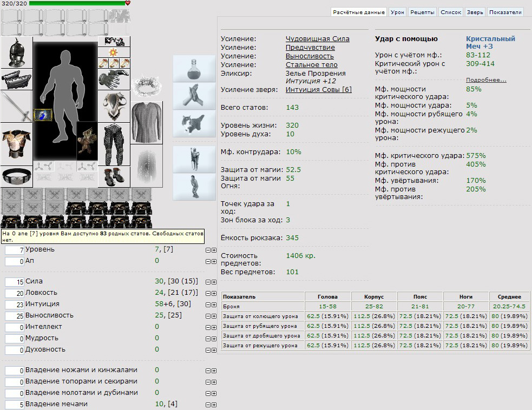
Task: Click the armored knight figure icon
Action: coord(194,160)
